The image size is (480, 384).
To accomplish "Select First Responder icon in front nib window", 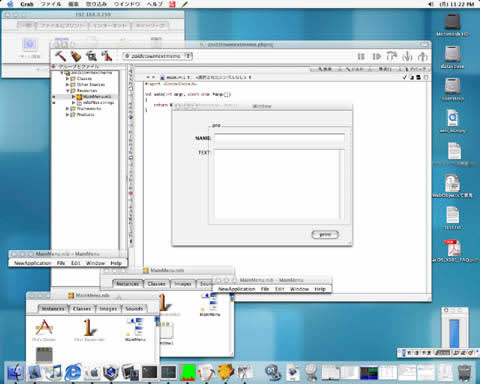I will click(89, 330).
